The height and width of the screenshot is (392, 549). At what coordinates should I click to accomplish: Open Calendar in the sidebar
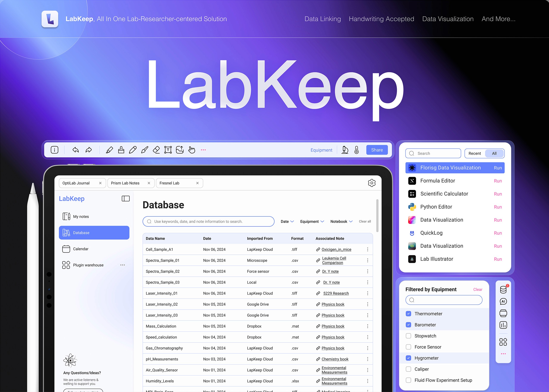click(x=81, y=249)
